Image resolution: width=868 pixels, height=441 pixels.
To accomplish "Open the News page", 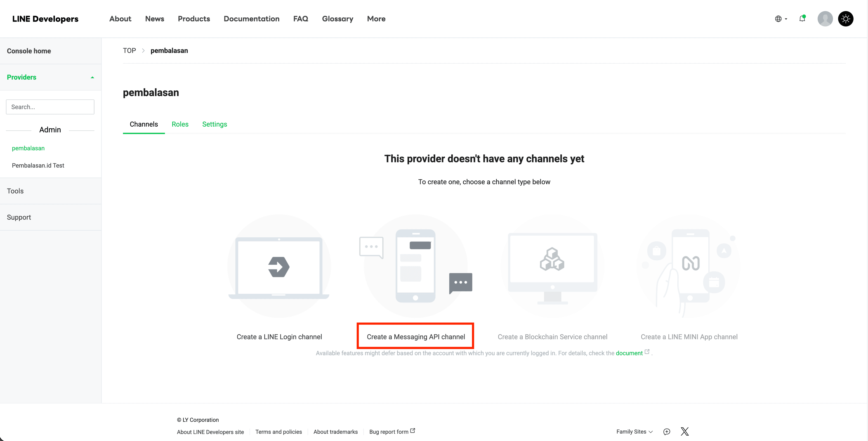I will [155, 19].
